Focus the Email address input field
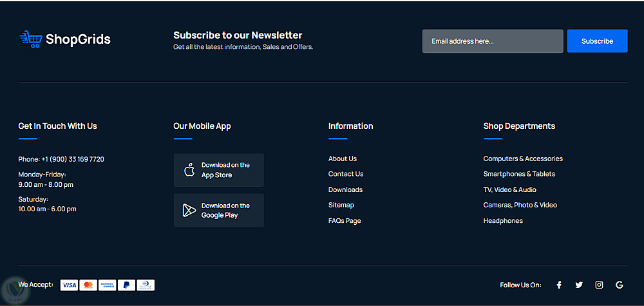The width and height of the screenshot is (644, 306). (493, 41)
